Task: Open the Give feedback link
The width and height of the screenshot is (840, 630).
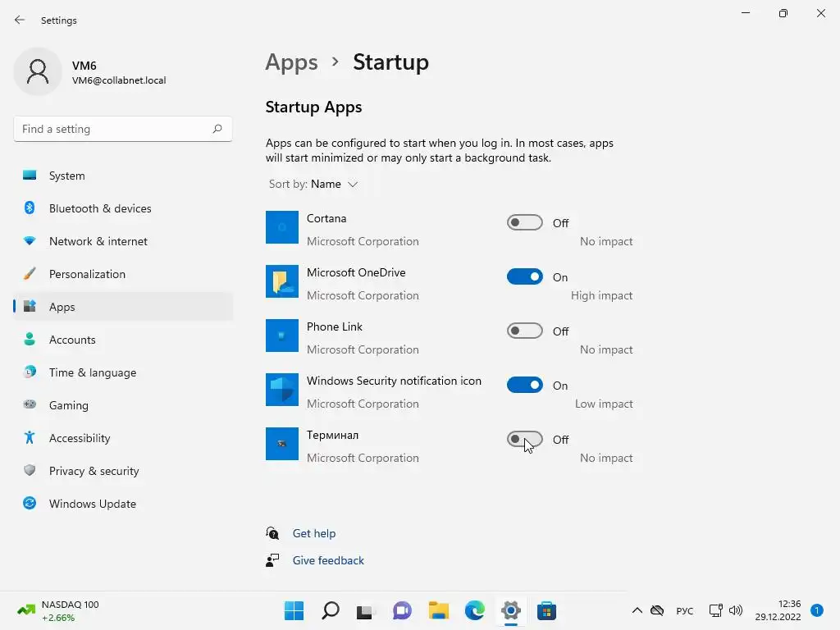Action: [x=328, y=560]
